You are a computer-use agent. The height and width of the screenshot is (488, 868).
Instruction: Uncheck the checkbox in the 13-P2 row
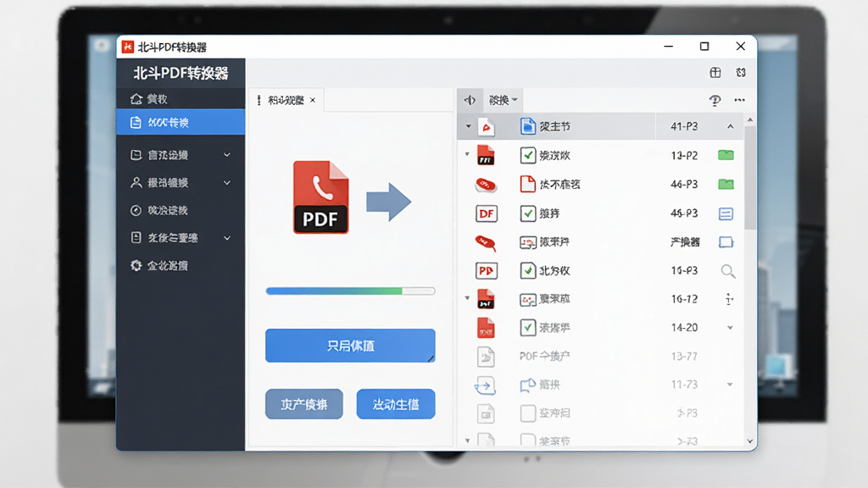527,156
